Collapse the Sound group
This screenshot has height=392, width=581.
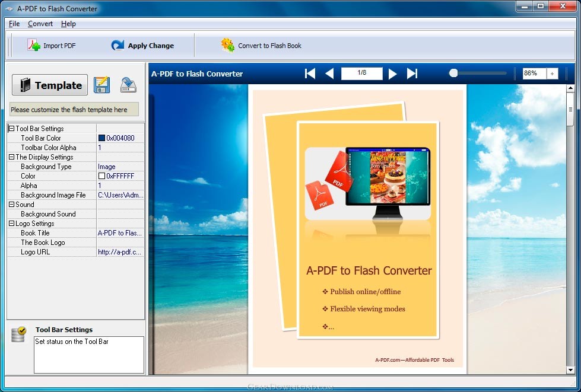pos(11,205)
